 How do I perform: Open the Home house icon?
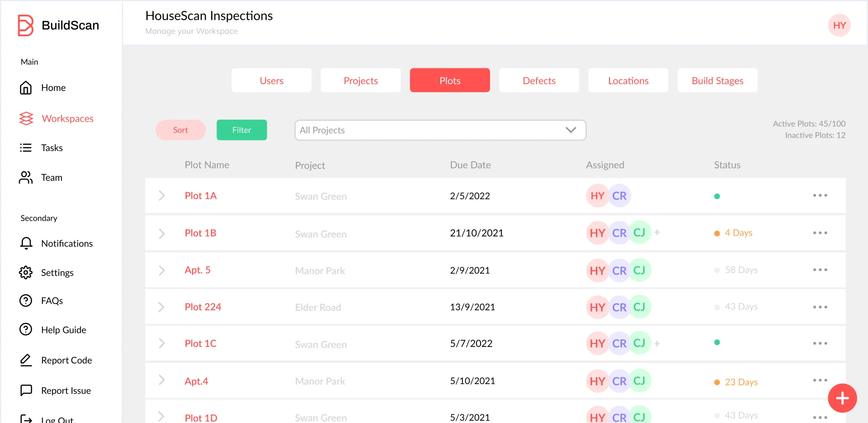pyautogui.click(x=26, y=88)
